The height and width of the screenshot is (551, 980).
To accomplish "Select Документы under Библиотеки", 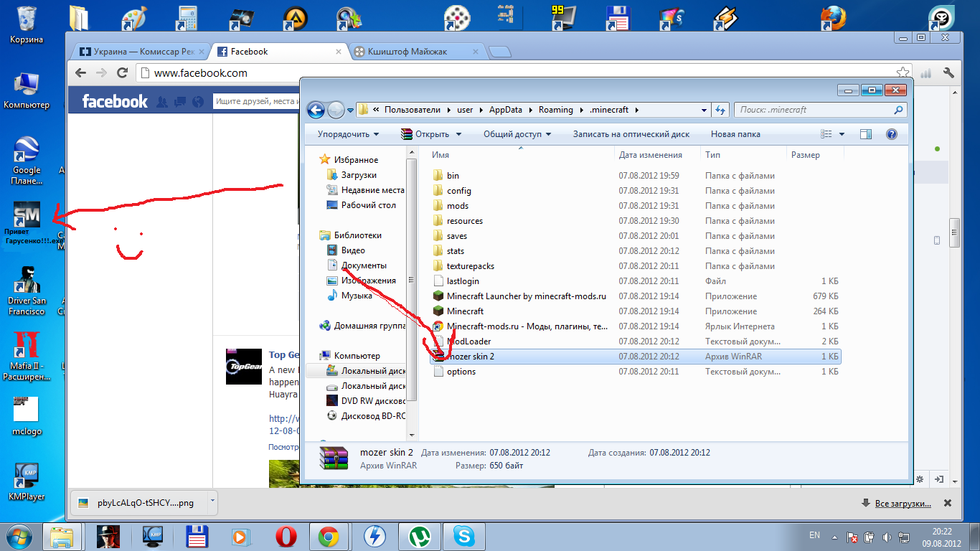I will 363,265.
